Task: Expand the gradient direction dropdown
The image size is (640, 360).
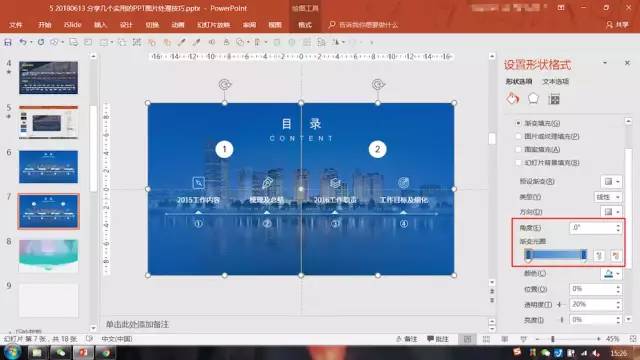Action: pyautogui.click(x=611, y=212)
